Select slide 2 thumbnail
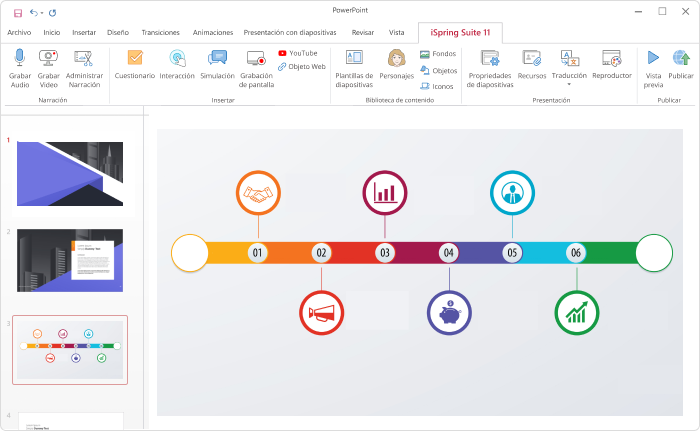The image size is (700, 431). point(70,260)
